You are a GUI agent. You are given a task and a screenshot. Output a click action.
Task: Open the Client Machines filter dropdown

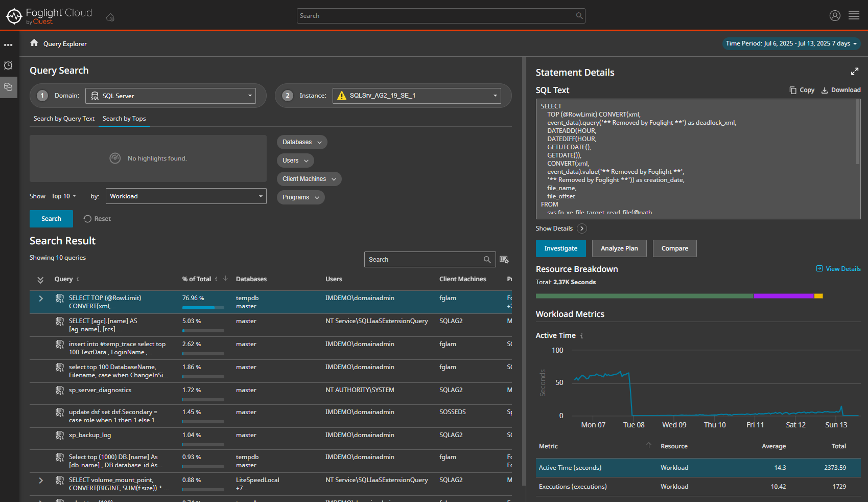(x=309, y=179)
